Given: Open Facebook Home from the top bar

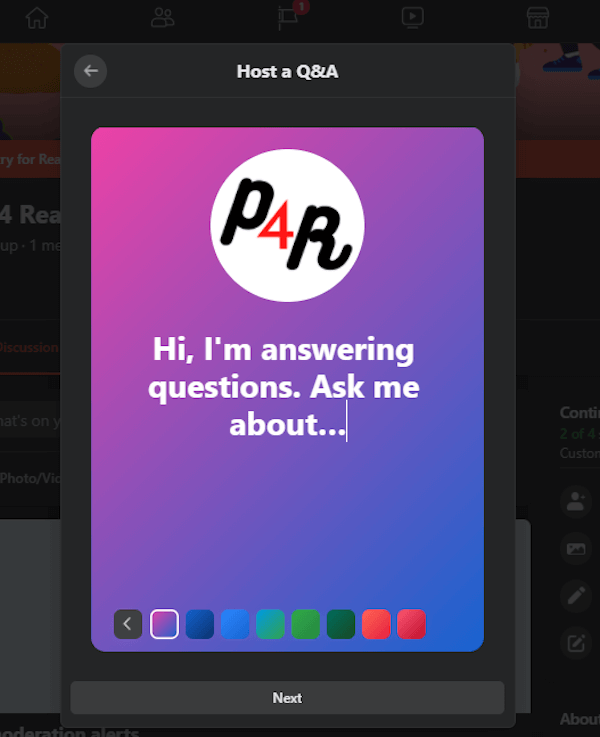Looking at the screenshot, I should point(37,18).
